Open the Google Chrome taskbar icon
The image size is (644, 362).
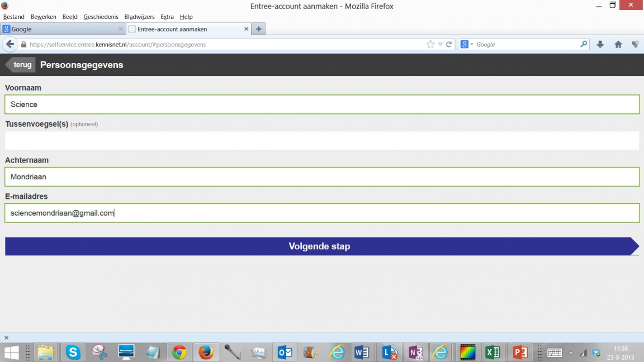179,352
